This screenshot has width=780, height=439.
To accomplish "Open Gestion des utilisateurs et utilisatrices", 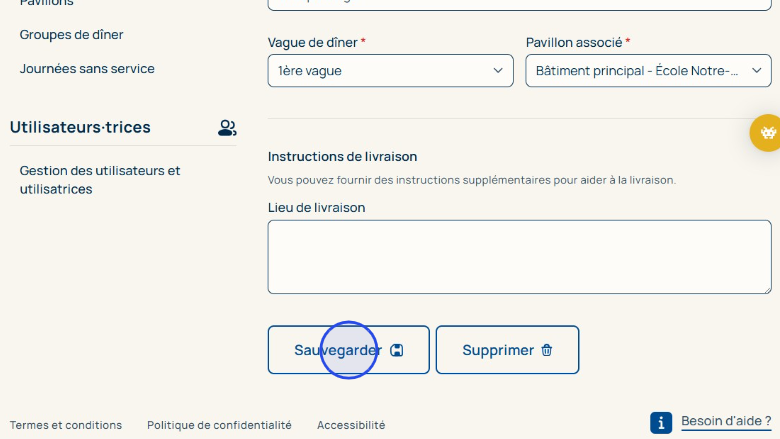I will click(x=100, y=180).
